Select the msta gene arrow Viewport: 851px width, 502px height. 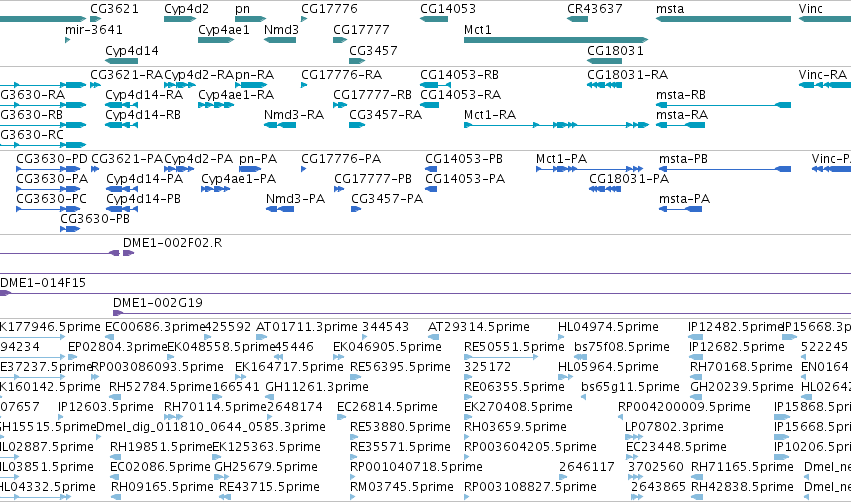pyautogui.click(x=723, y=19)
